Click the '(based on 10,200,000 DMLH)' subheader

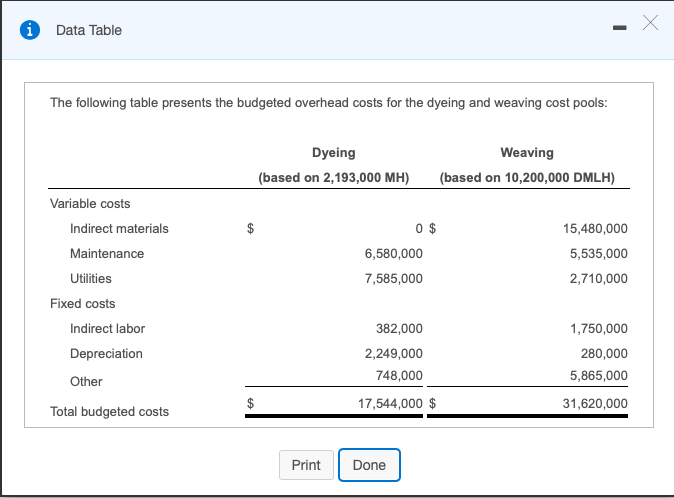527,177
